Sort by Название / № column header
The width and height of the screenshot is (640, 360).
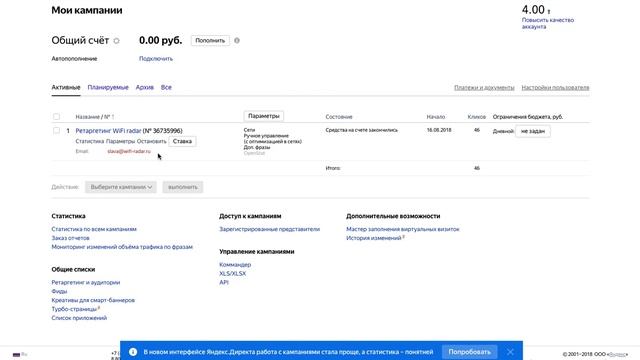pos(95,117)
